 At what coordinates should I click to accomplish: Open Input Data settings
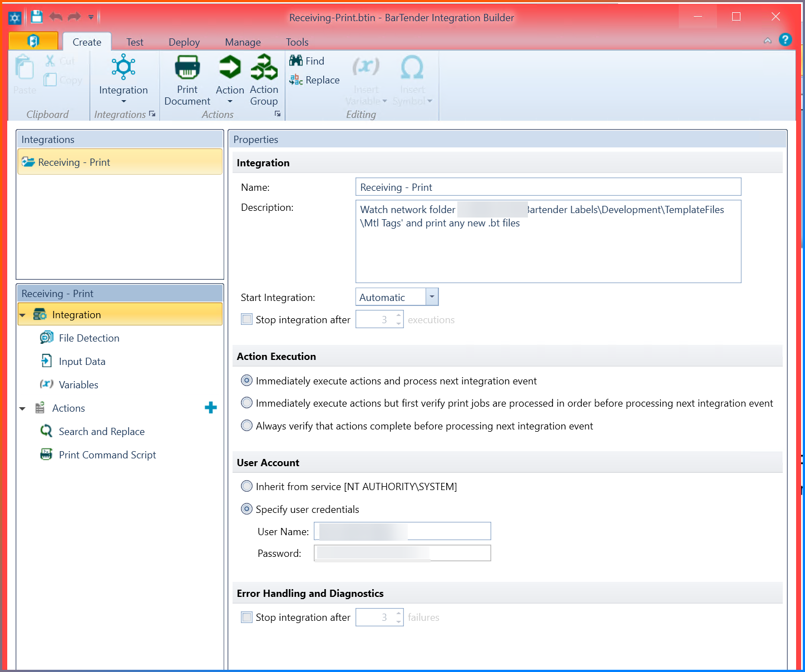coord(82,362)
